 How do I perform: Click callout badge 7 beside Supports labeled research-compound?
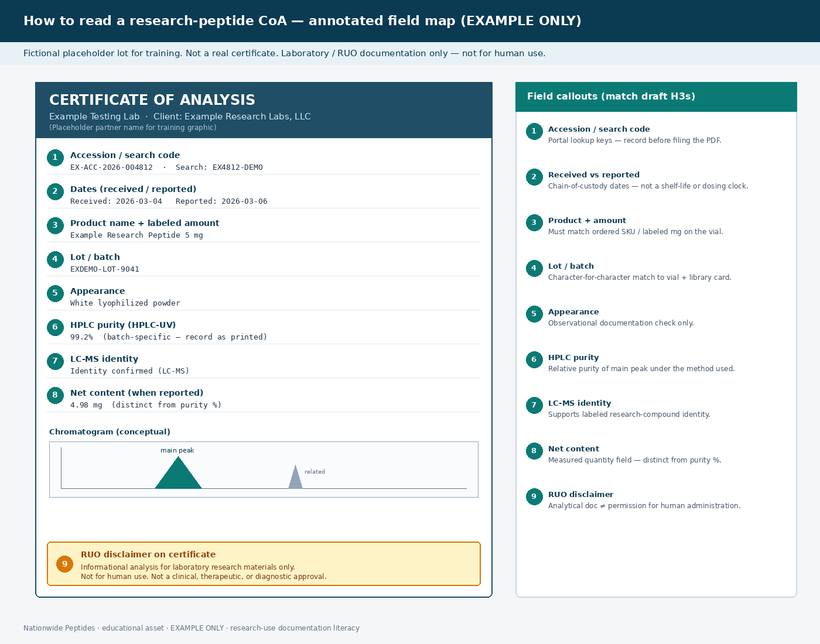(x=534, y=405)
